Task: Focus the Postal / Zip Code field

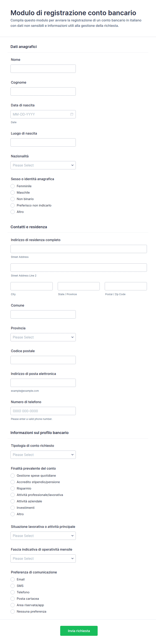Action: (126, 286)
